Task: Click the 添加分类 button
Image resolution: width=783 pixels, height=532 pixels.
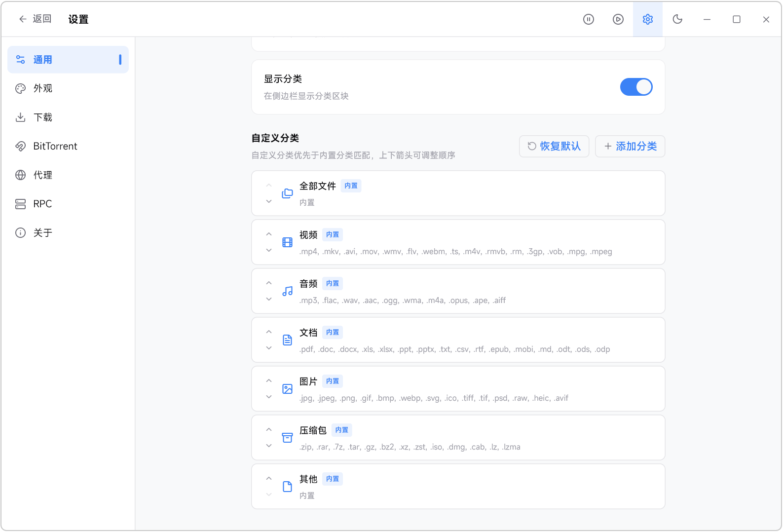Action: coord(630,146)
